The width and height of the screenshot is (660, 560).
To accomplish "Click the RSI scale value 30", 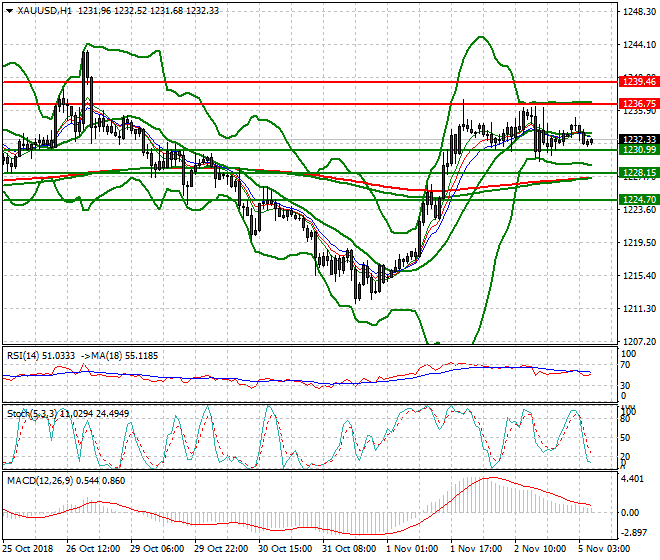I will 625,386.
